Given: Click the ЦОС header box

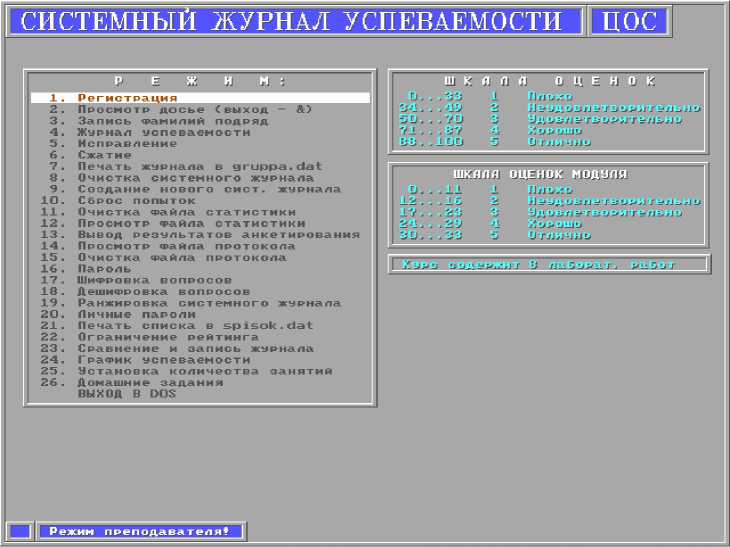Looking at the screenshot, I should pos(629,21).
